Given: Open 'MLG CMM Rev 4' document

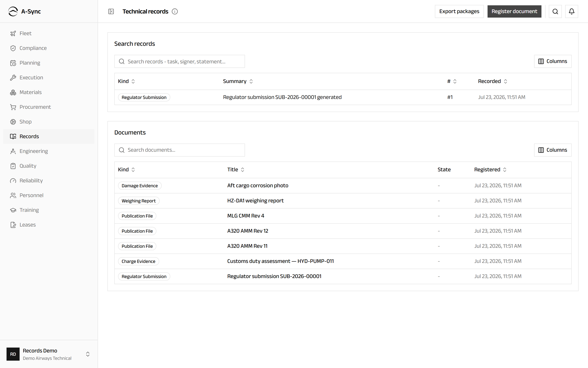Looking at the screenshot, I should click(x=343, y=216).
